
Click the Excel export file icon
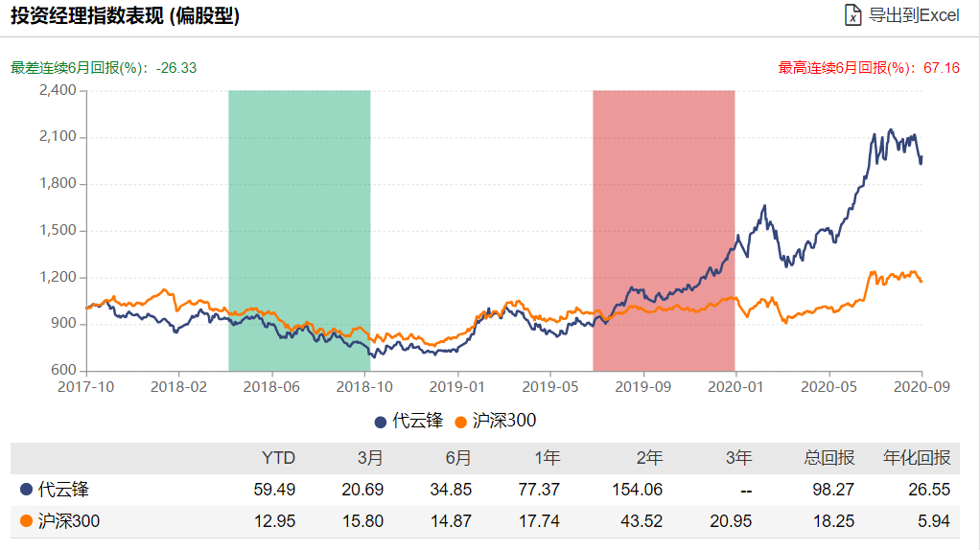[852, 15]
